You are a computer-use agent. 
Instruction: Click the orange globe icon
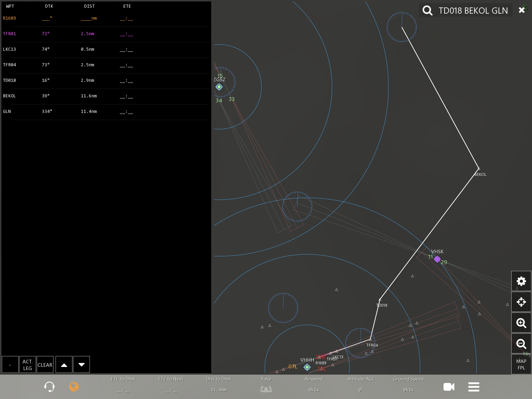click(74, 387)
